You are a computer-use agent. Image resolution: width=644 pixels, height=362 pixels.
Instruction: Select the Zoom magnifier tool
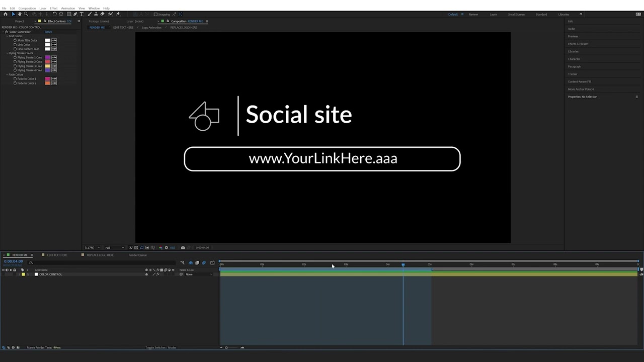point(26,14)
